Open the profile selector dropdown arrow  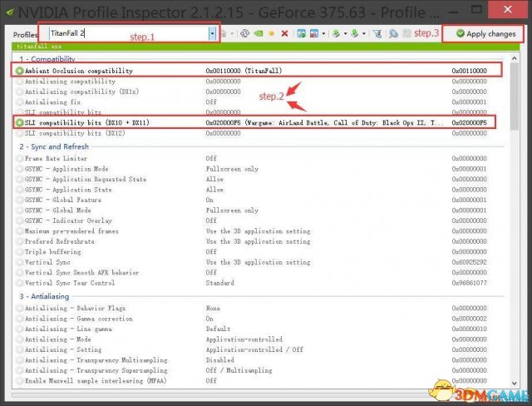(212, 33)
